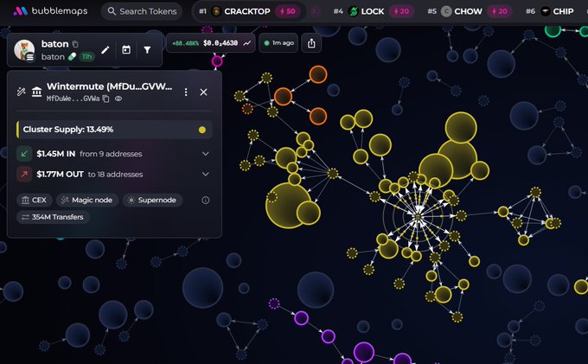Click the 11h token age badge

[x=86, y=56]
